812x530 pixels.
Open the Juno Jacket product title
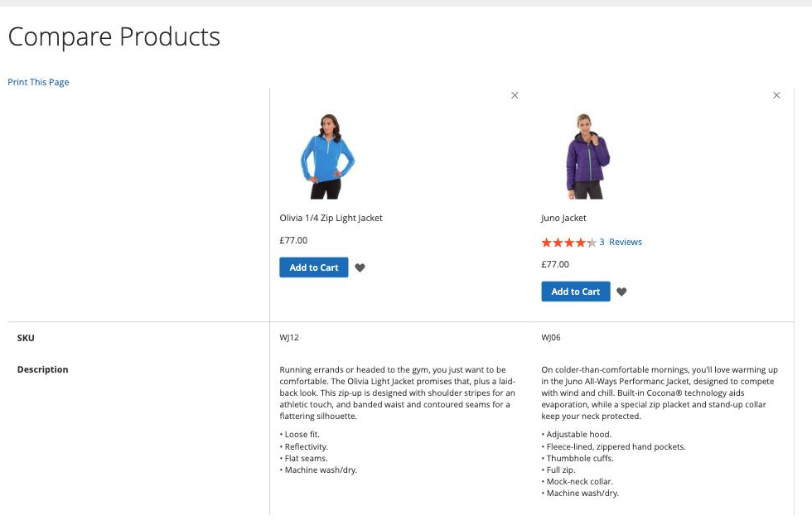[563, 218]
